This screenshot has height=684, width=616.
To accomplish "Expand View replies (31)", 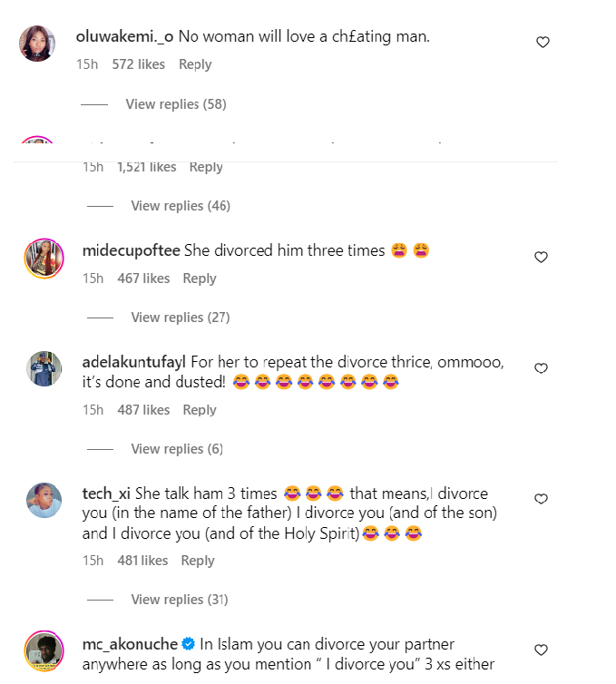I will (181, 600).
